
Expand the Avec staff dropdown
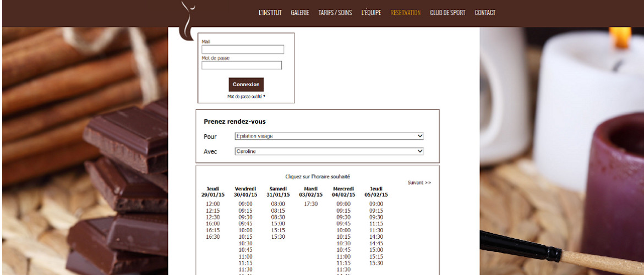[x=329, y=151]
